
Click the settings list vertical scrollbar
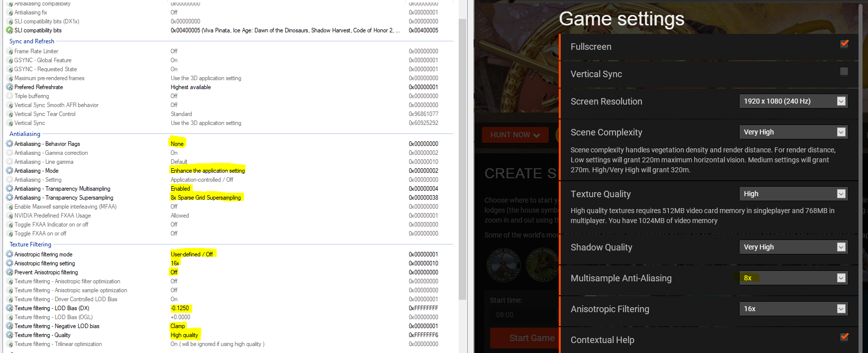coord(462,159)
